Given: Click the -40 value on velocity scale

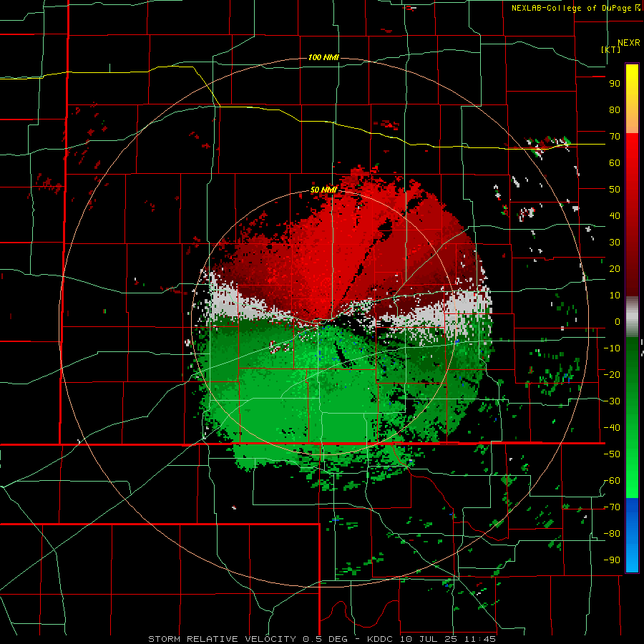Looking at the screenshot, I should (612, 428).
